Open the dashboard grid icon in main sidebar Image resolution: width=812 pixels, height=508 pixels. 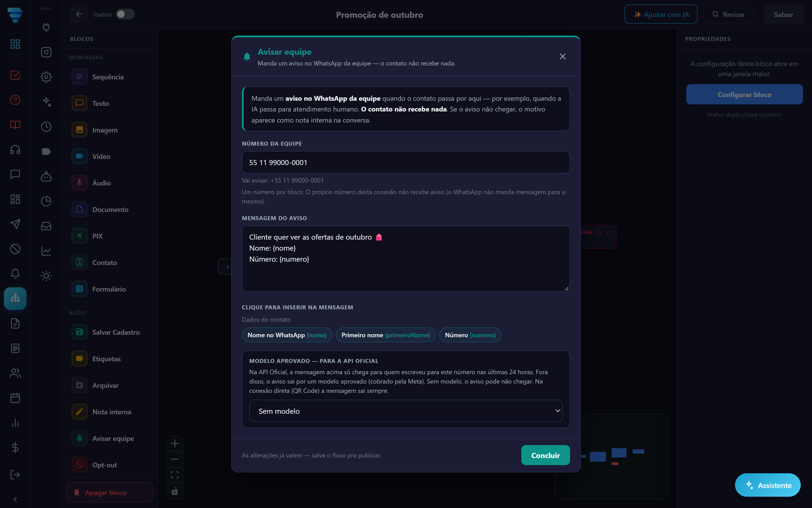pos(15,44)
